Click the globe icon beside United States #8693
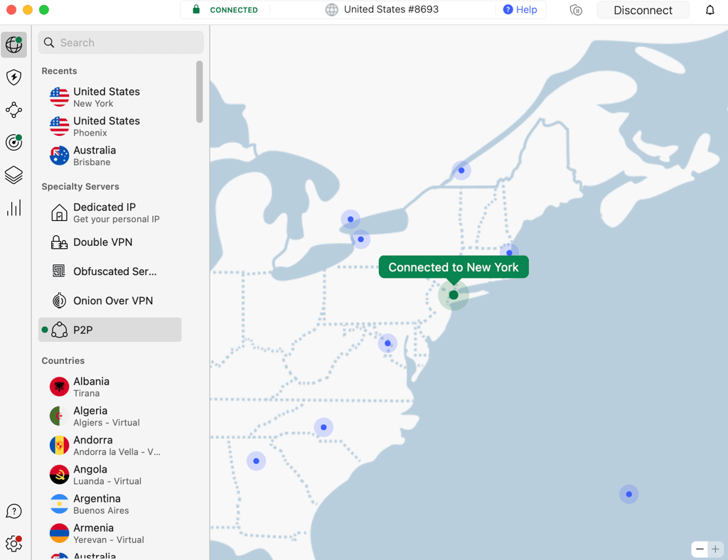Screen dimensions: 728x560 point(331,10)
